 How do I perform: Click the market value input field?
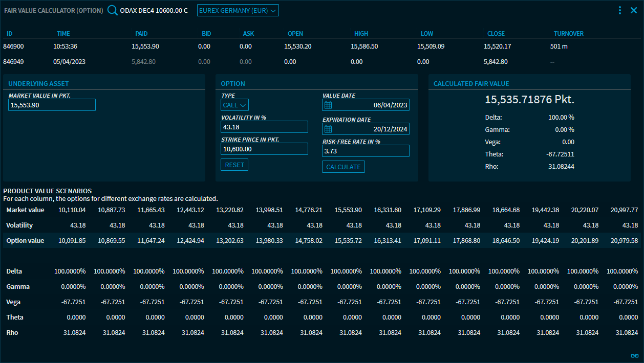click(52, 105)
